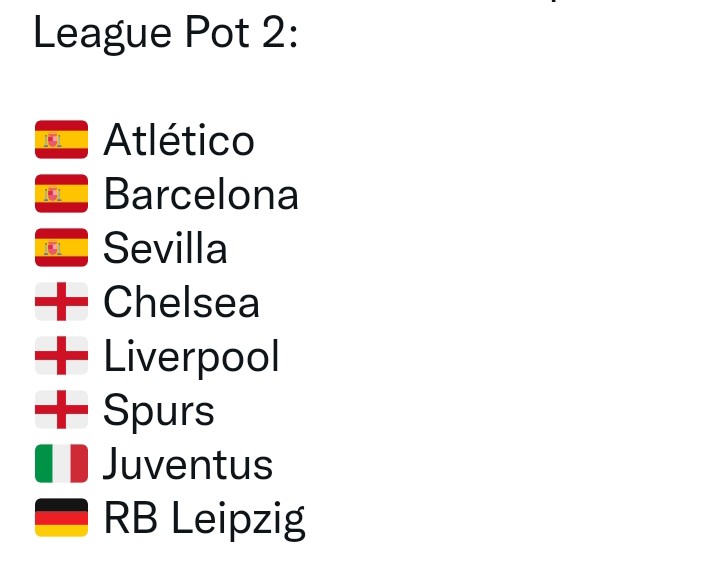Select the Chelsea text
Viewport: 720px width, 565px height.
pyautogui.click(x=182, y=301)
